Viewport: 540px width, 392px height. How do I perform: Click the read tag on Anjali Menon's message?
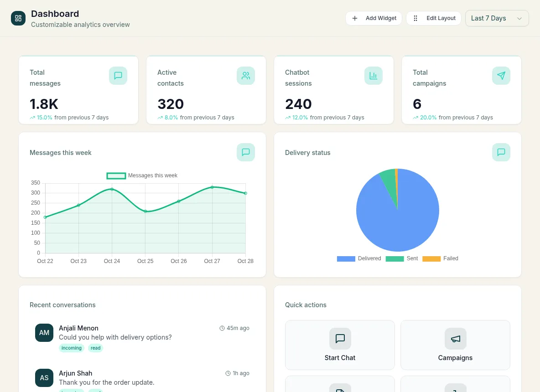coord(95,348)
